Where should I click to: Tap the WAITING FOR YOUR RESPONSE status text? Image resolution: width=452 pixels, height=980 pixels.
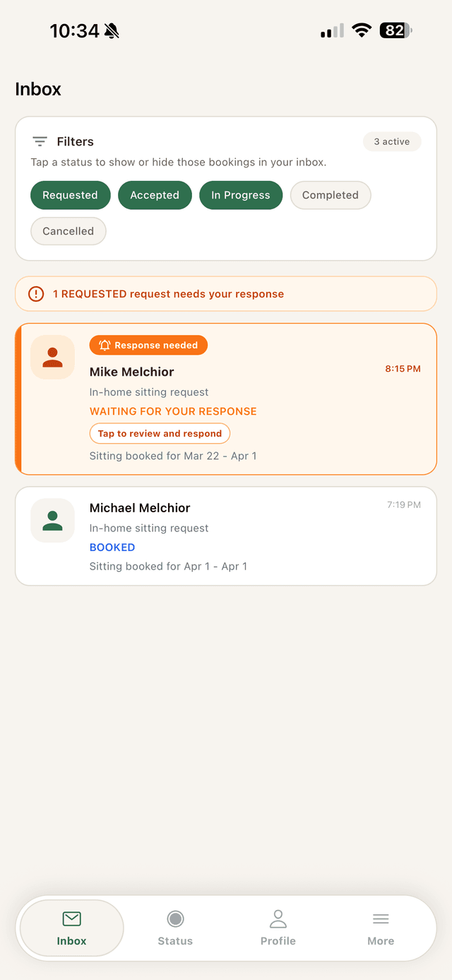click(173, 411)
